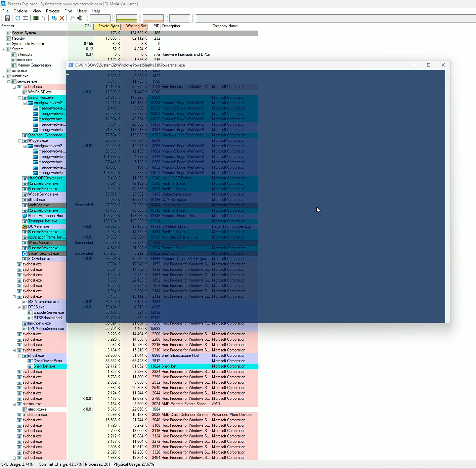Click the SearchHost.exe process icon
The image size is (476, 469).
coord(25,97)
